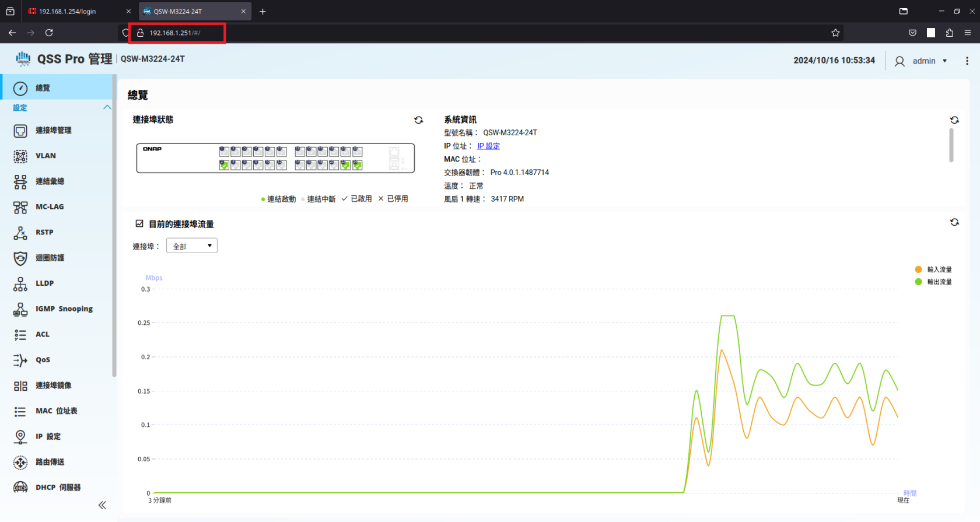Screen dimensions: 980x522
Task: Toggle 輸入流量 orange legend series
Action: (933, 269)
